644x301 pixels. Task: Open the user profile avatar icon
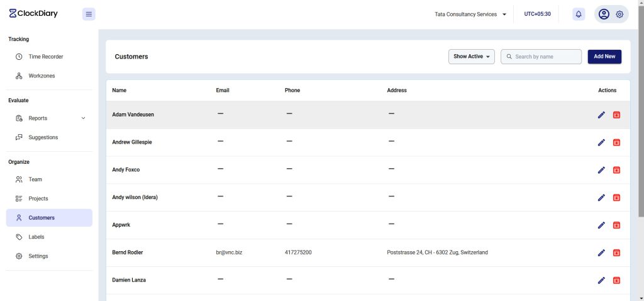[x=604, y=14]
